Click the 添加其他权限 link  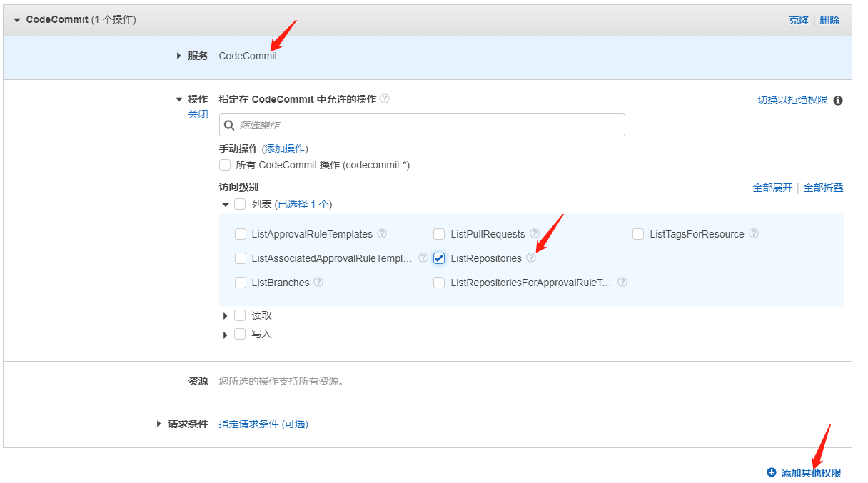(x=811, y=473)
